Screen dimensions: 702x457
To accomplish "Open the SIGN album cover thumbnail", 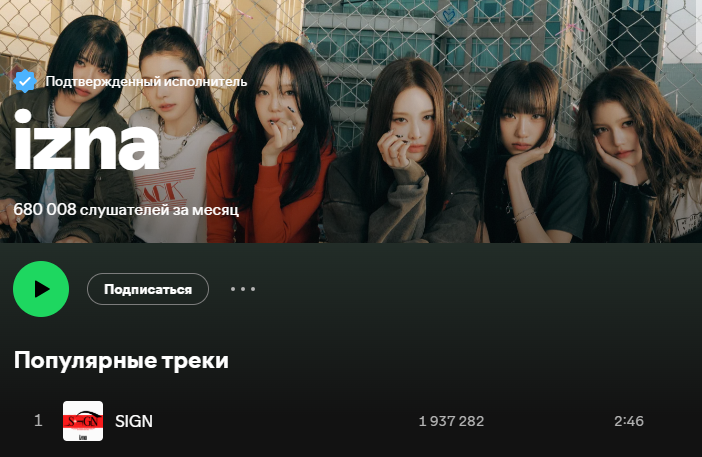I will tap(83, 421).
